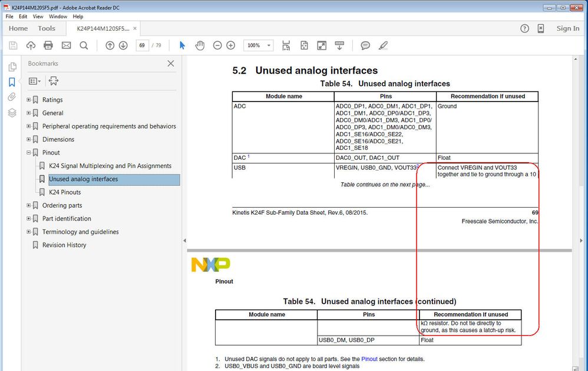The height and width of the screenshot is (371, 588).
Task: Click the mobile link icon beside Sign In
Action: [x=541, y=28]
